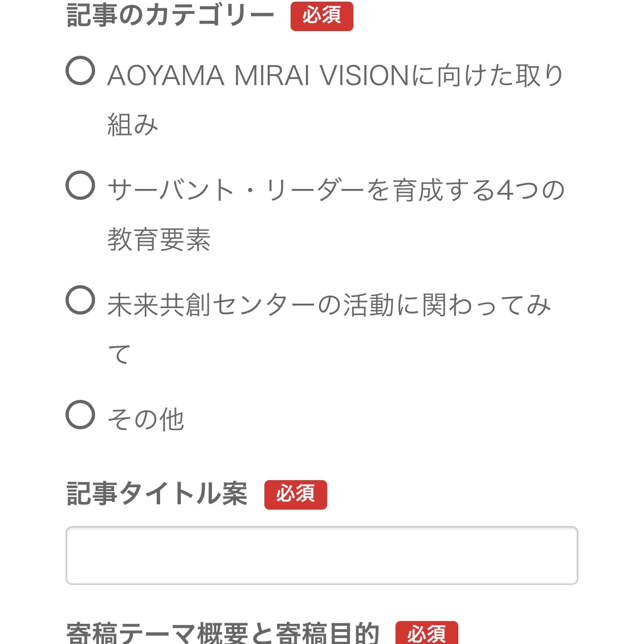The height and width of the screenshot is (644, 644).
Task: Click the サーバント・リーダーを育成する4つの label text
Action: tap(335, 190)
